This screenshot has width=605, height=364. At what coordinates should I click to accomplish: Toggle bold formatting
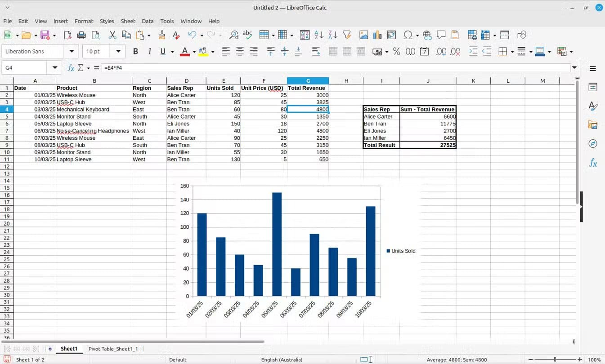tap(135, 51)
